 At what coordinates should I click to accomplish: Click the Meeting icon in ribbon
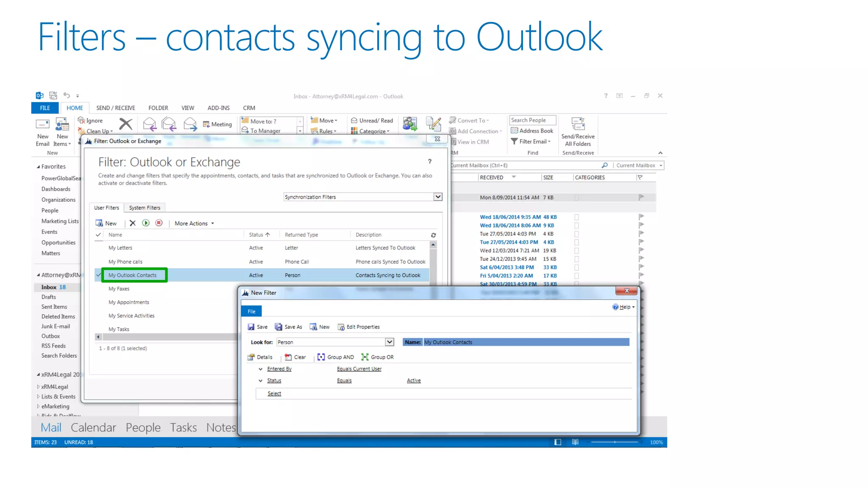coord(206,124)
